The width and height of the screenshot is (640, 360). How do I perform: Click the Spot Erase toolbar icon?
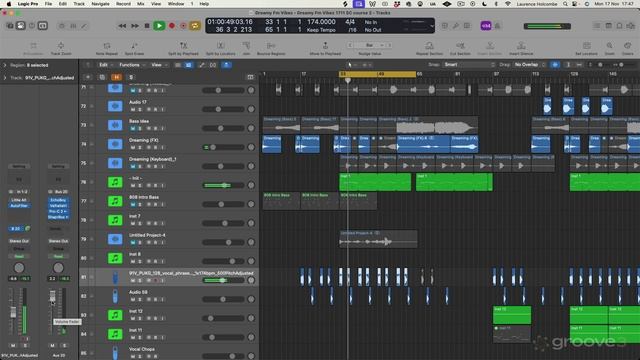pos(134,46)
